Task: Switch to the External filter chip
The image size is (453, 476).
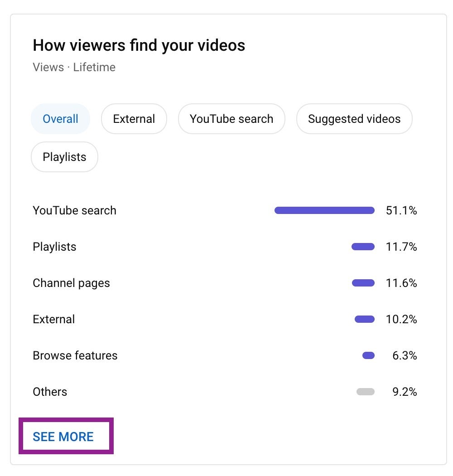Action: 134,119
